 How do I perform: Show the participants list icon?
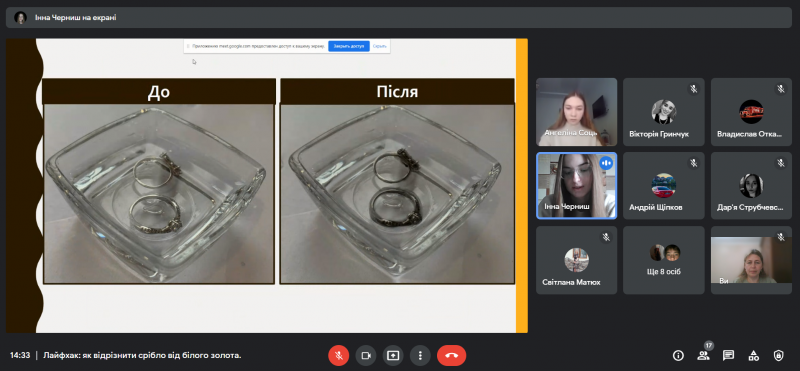coord(703,355)
